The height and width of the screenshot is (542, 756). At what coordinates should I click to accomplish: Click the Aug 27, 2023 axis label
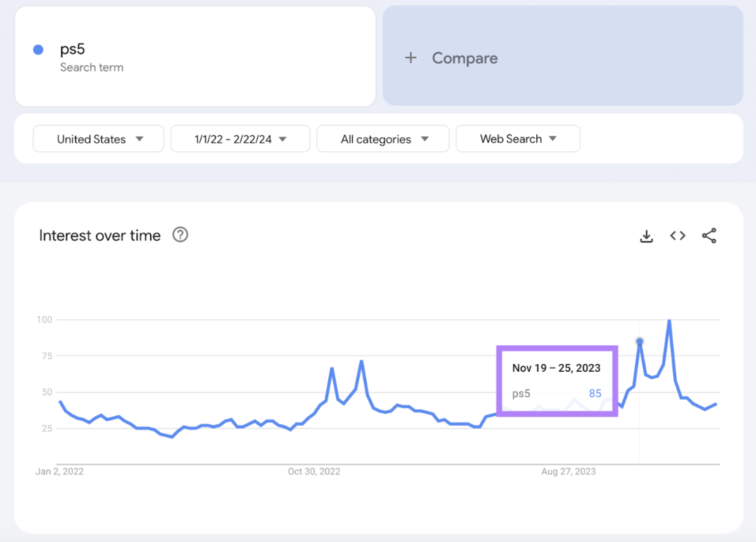coord(568,471)
